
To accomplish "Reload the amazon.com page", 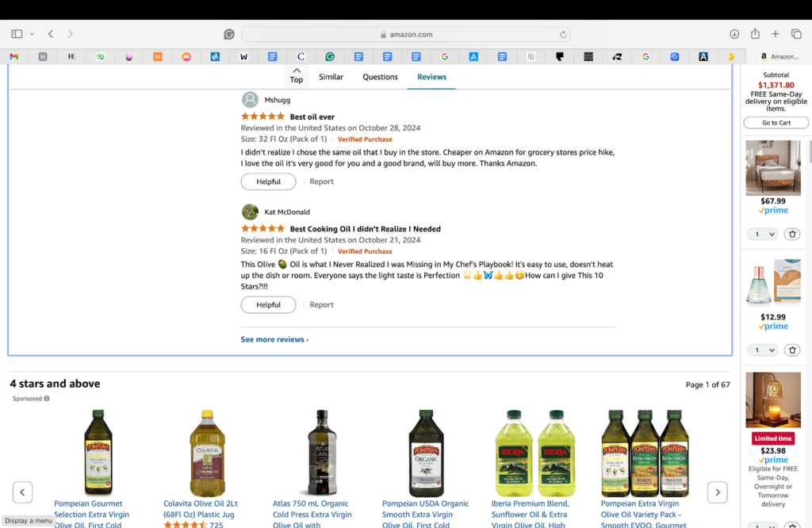I will (563, 35).
